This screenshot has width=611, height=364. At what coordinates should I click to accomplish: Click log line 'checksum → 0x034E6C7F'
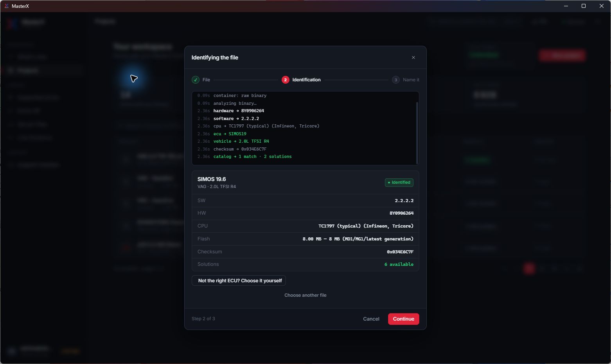[240, 149]
